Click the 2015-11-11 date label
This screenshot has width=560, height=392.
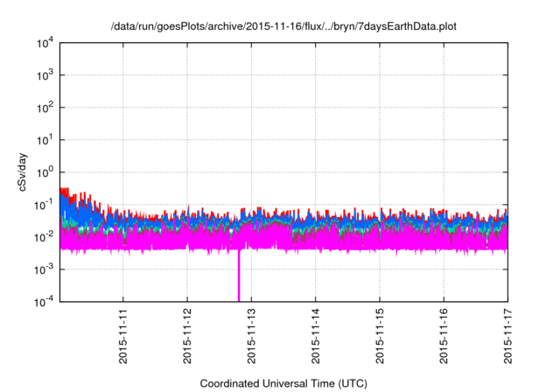click(x=123, y=336)
